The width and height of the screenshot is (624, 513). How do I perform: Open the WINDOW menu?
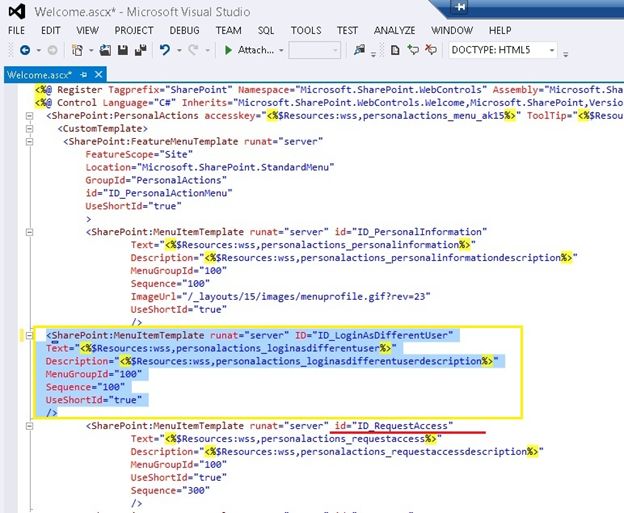tap(452, 31)
